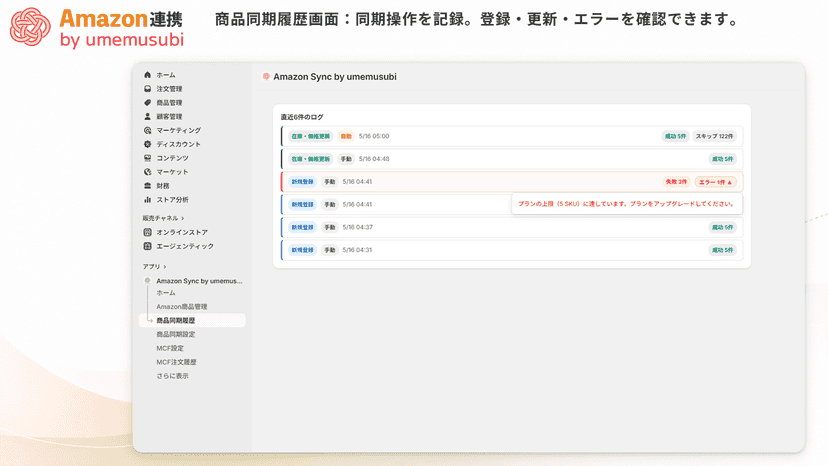The height and width of the screenshot is (466, 828).
Task: Click the プランの上限 (5 SKU) error message
Action: coord(627,204)
